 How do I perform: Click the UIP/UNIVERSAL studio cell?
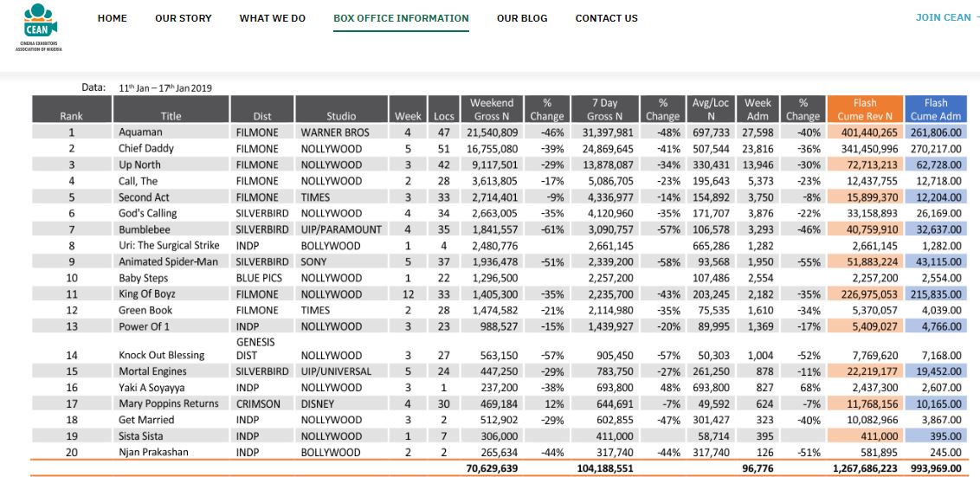(336, 371)
